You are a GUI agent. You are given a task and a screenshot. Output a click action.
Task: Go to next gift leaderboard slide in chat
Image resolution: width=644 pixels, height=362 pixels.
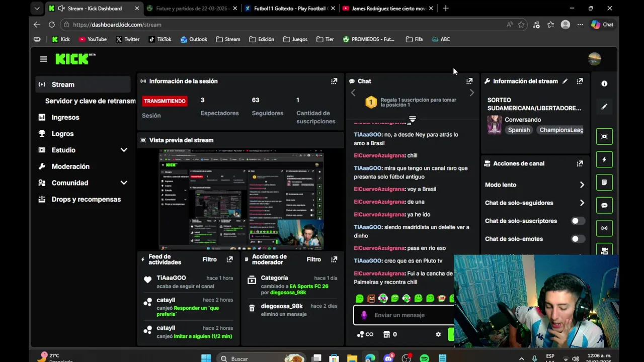(471, 93)
